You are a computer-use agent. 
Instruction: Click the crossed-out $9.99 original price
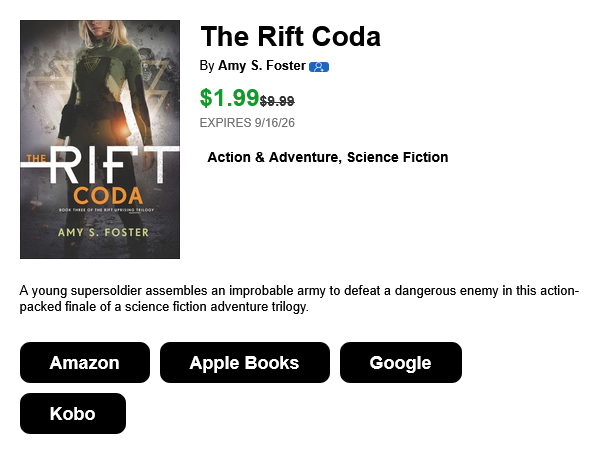[277, 101]
